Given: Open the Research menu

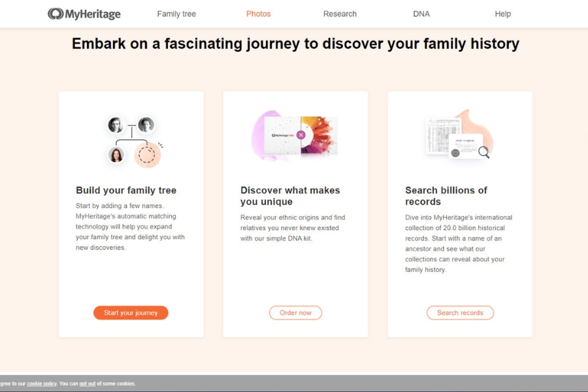Looking at the screenshot, I should 340,14.
